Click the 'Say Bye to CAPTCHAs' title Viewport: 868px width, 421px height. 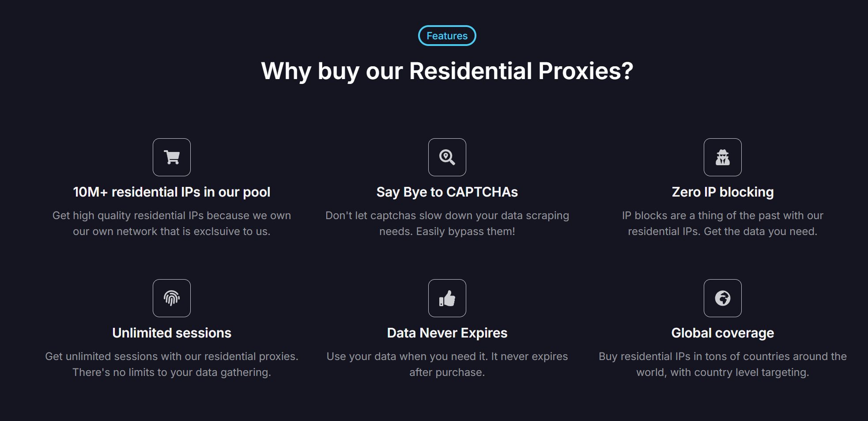(447, 192)
